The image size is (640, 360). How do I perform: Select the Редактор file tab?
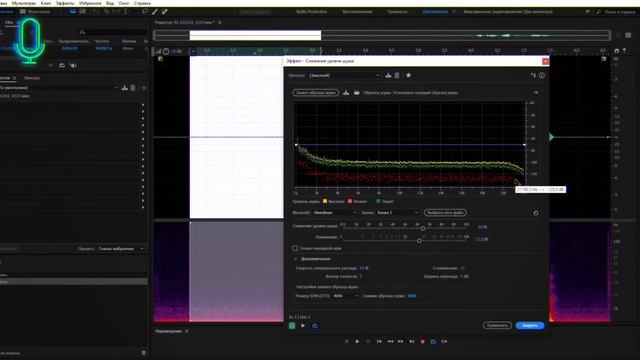point(186,22)
